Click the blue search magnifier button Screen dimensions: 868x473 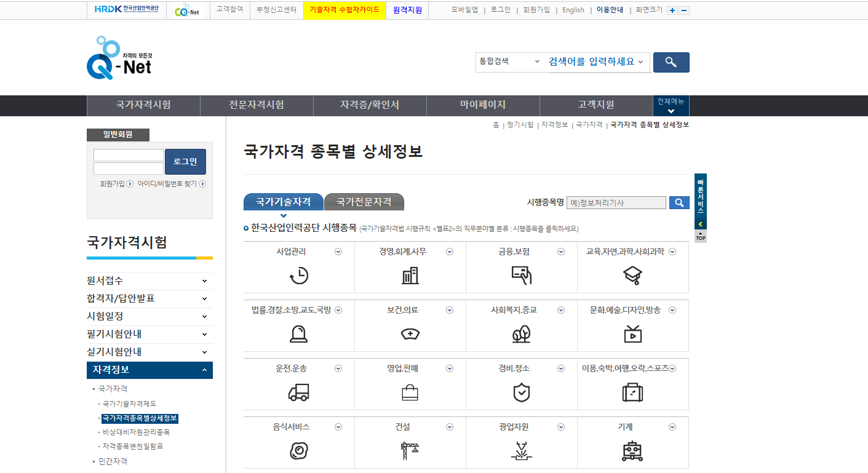click(671, 62)
